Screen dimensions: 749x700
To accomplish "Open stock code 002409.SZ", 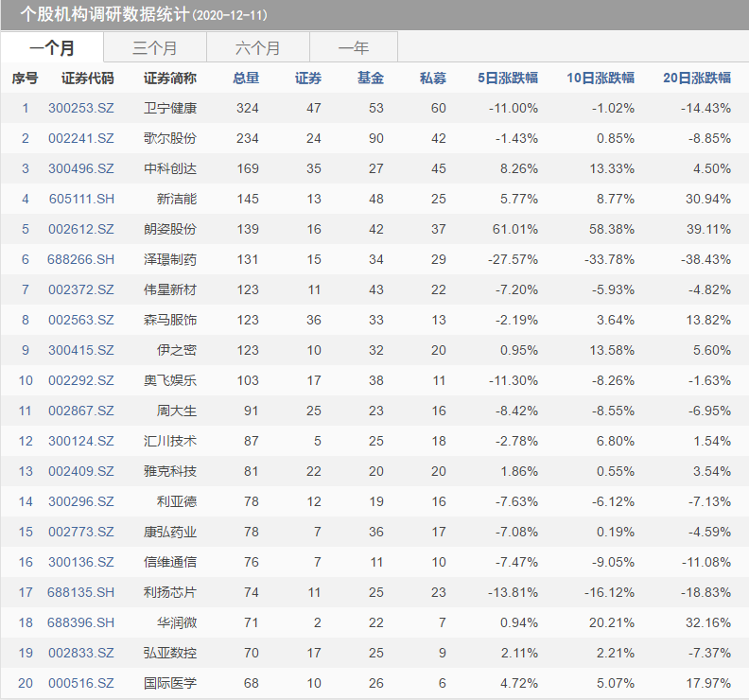I will tap(81, 471).
